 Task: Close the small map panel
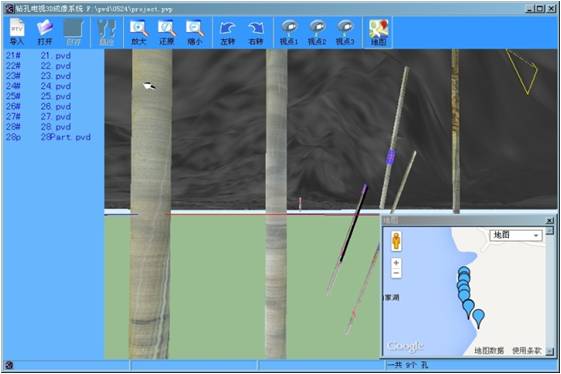[x=550, y=220]
